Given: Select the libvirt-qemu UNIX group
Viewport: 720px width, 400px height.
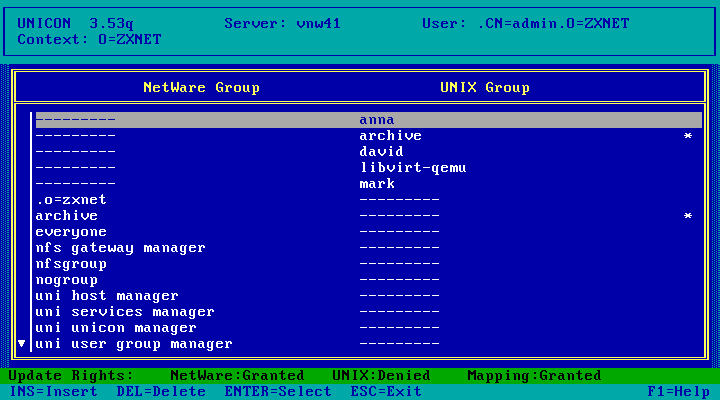Looking at the screenshot, I should [x=413, y=168].
